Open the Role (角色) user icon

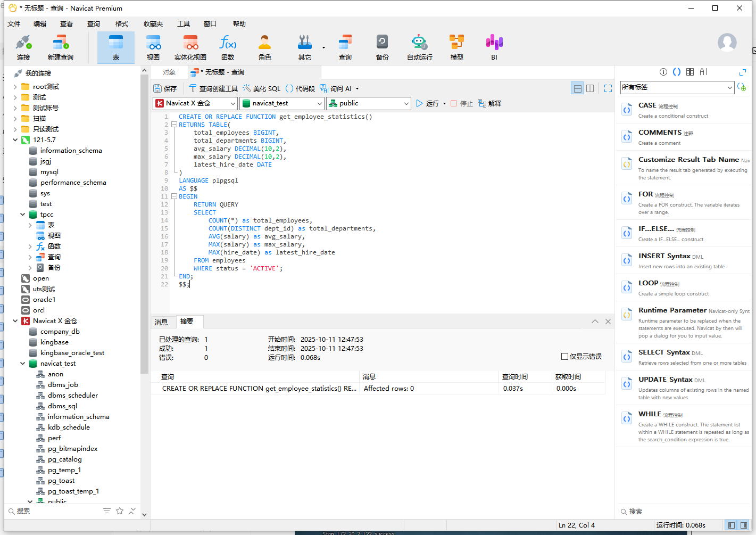264,47
